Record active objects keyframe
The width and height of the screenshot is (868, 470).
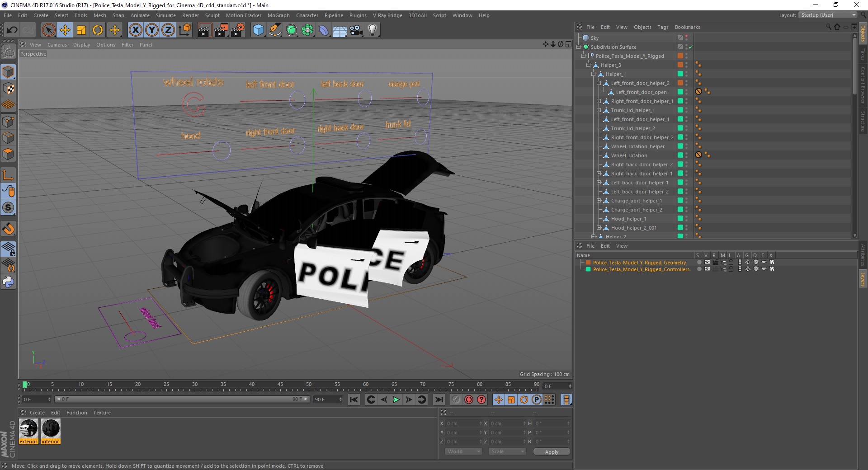[456, 399]
